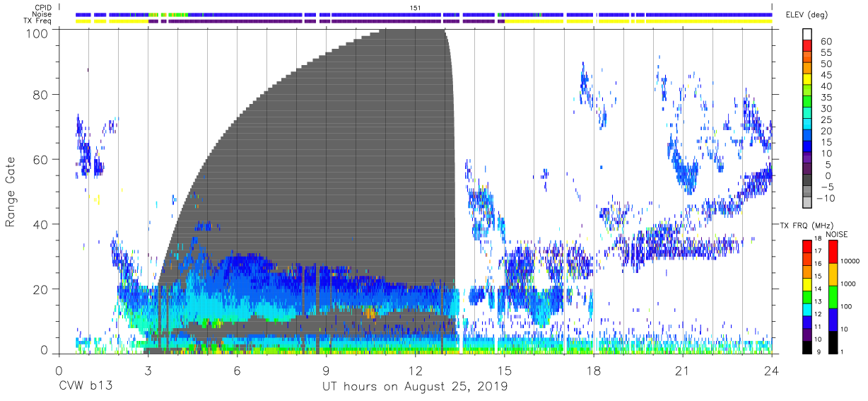Image resolution: width=868 pixels, height=401 pixels.
Task: Click the Range Gate y-axis title
Action: click(x=11, y=192)
